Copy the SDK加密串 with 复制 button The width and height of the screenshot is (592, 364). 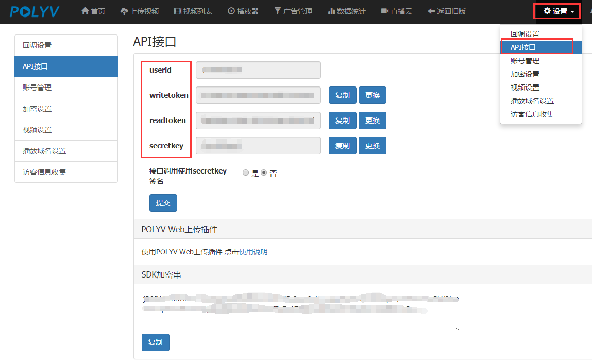pos(156,342)
